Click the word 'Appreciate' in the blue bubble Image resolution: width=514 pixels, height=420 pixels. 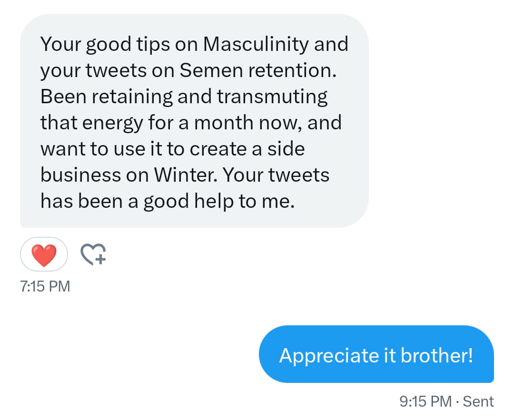pos(329,356)
